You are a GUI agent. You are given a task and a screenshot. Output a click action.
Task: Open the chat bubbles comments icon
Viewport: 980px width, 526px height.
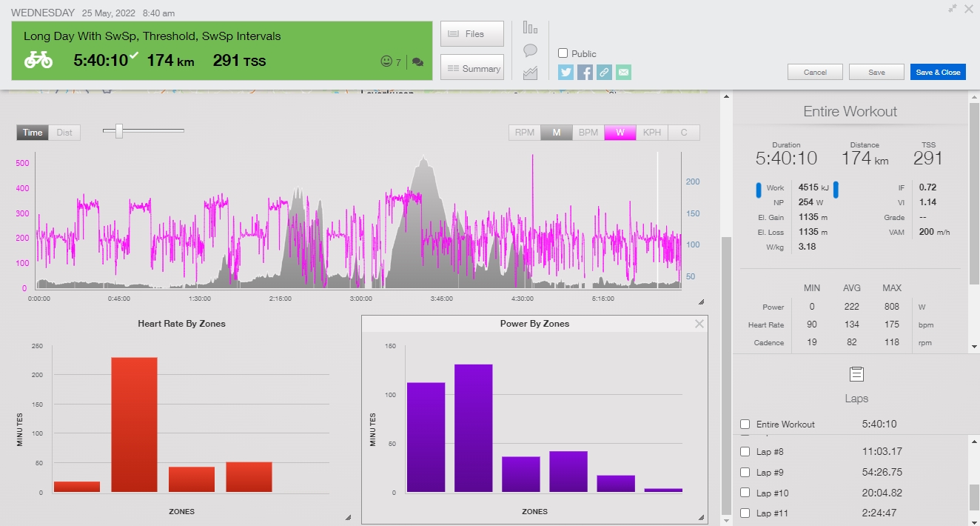tap(417, 62)
